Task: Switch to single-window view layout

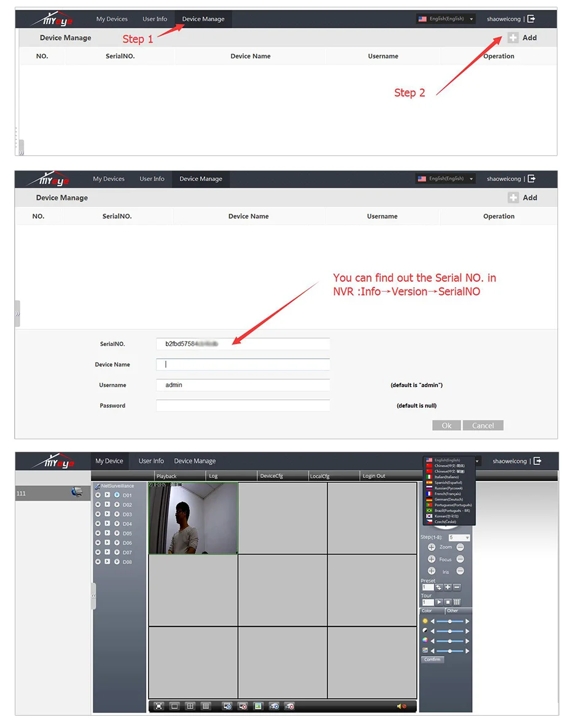Action: coord(174,706)
